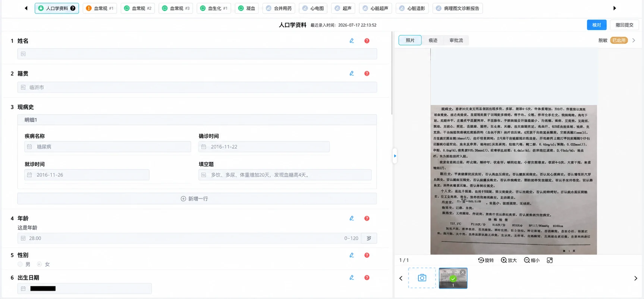Screen dimensions: 644x299
Task: Rotate the photo with 旋转
Action: tap(486, 260)
